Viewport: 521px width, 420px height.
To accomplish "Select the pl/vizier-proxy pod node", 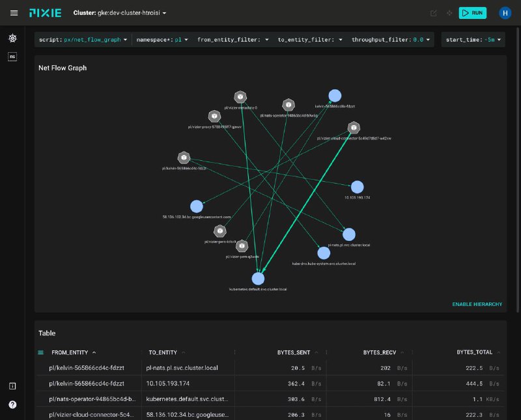I will [214, 116].
